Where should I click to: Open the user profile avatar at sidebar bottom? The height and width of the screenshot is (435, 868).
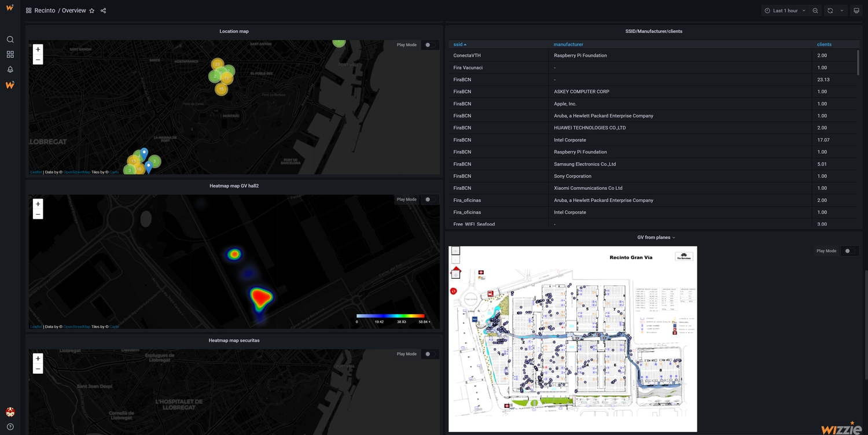point(10,411)
